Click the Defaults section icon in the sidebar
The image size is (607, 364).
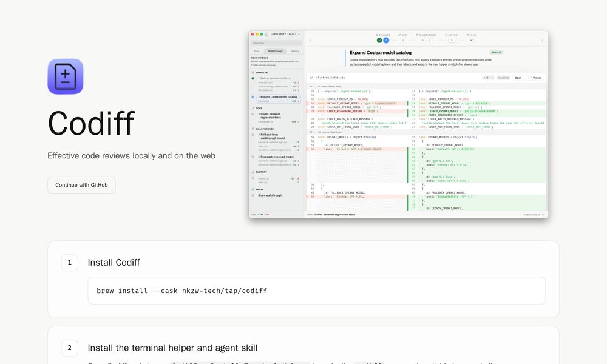253,73
